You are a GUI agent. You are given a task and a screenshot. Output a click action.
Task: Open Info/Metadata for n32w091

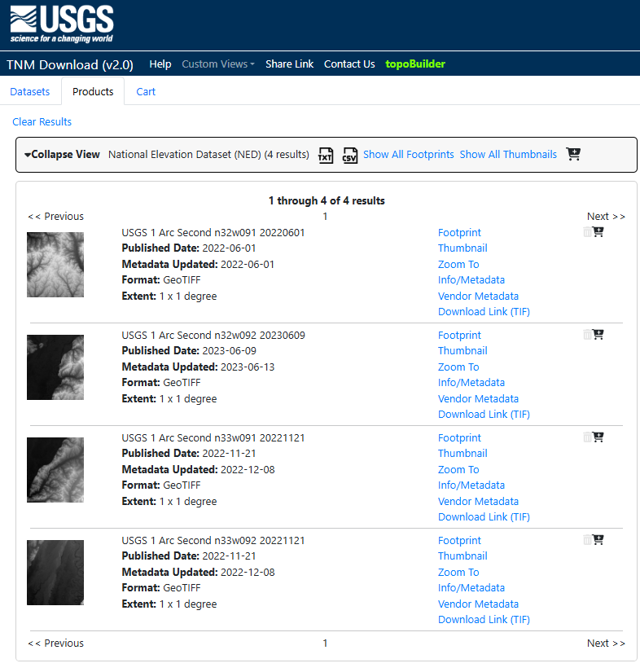coord(471,280)
